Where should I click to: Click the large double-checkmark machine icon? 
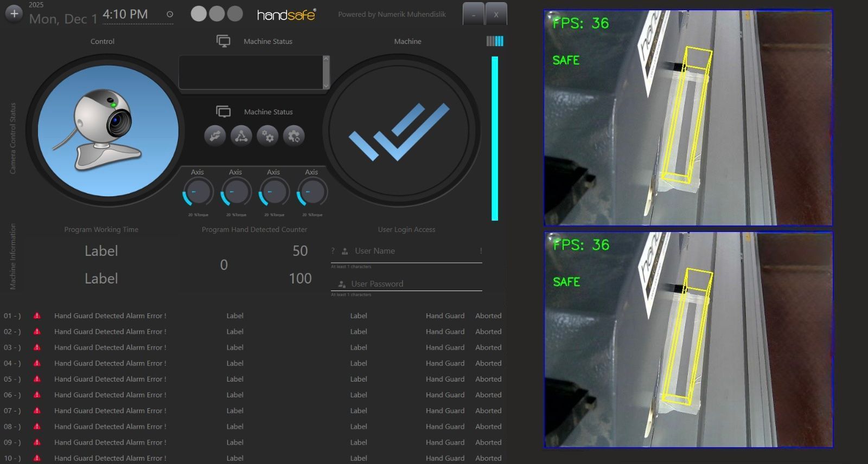click(x=399, y=131)
